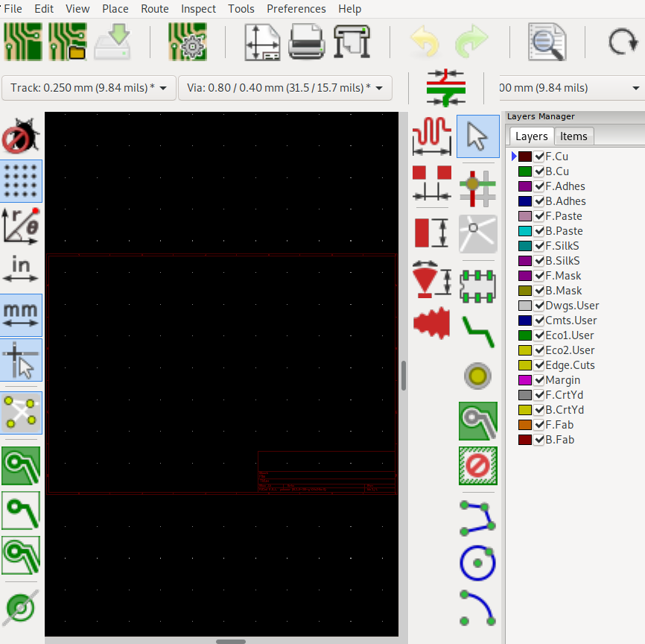Screen dimensions: 645x644
Task: Expand the grid size dropdown arrow
Action: 636,88
